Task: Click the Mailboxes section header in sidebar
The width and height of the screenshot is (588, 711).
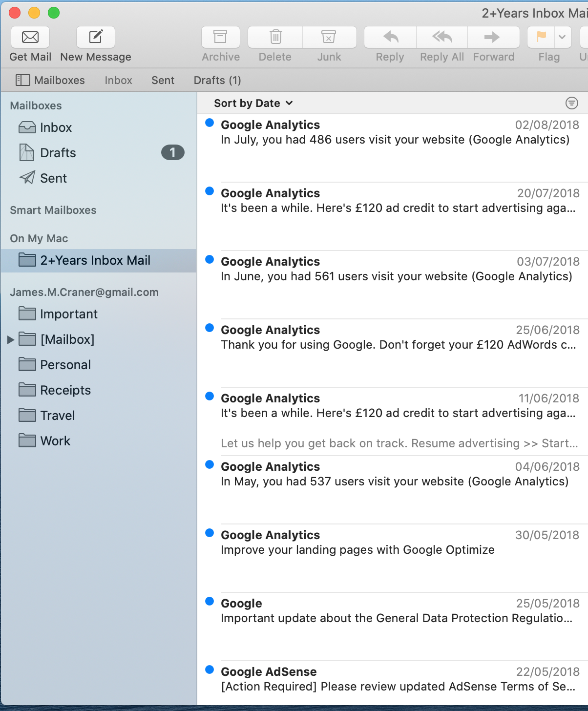Action: pos(36,105)
